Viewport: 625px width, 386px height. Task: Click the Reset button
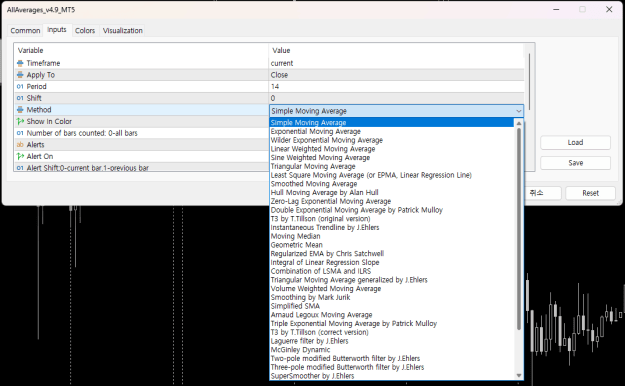590,193
